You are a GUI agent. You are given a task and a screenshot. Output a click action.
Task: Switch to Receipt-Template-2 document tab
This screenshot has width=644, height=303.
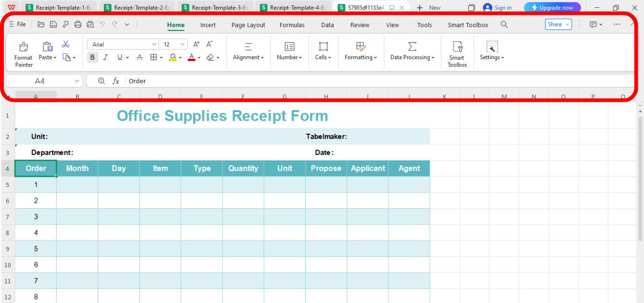137,8
